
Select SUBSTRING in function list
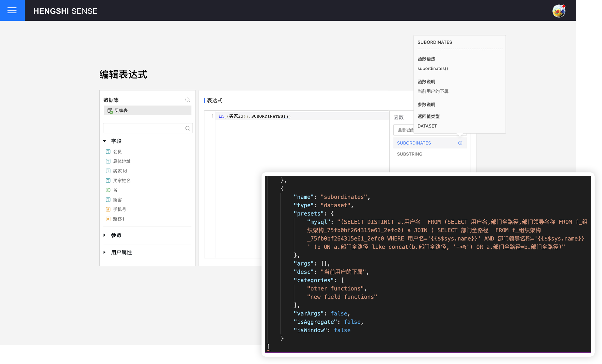click(x=410, y=154)
